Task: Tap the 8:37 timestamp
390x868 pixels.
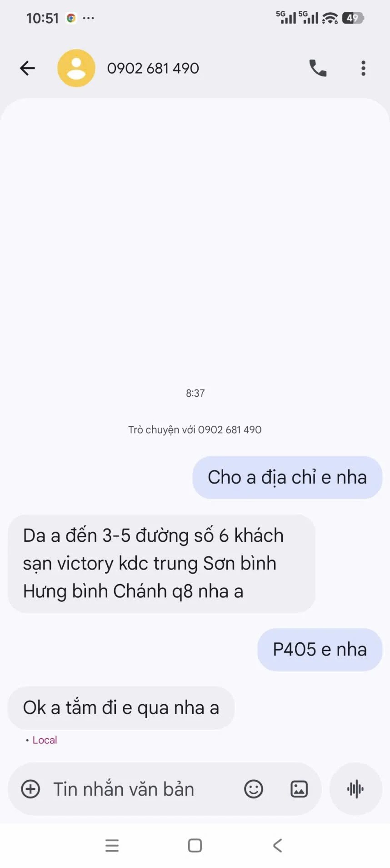Action: pyautogui.click(x=195, y=393)
